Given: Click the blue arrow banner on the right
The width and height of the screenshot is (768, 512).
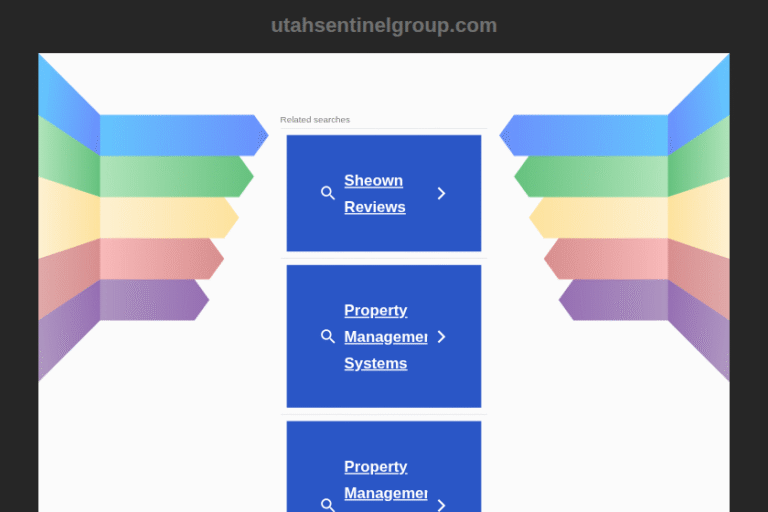Looking at the screenshot, I should coord(588,135).
